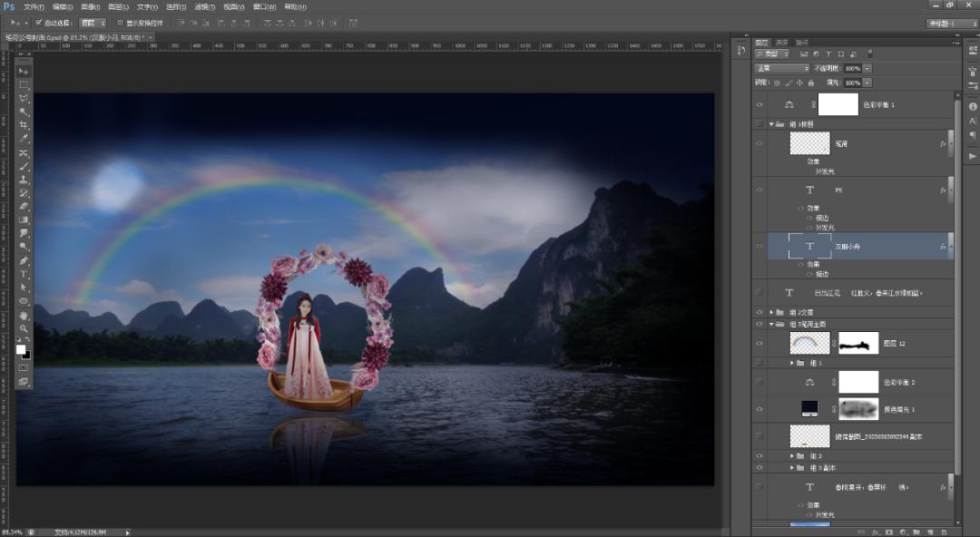
Task: Select the 图层 12 rainbow layer thumbnail
Action: (809, 342)
